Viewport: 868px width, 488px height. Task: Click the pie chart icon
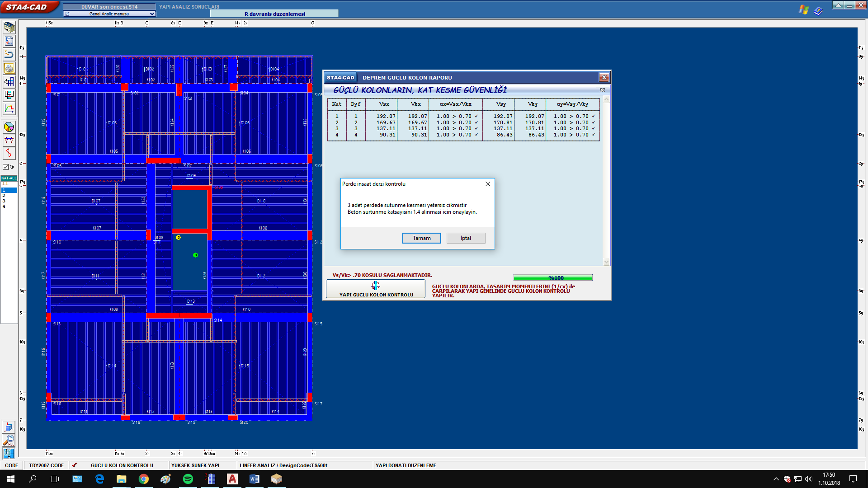tap(9, 127)
